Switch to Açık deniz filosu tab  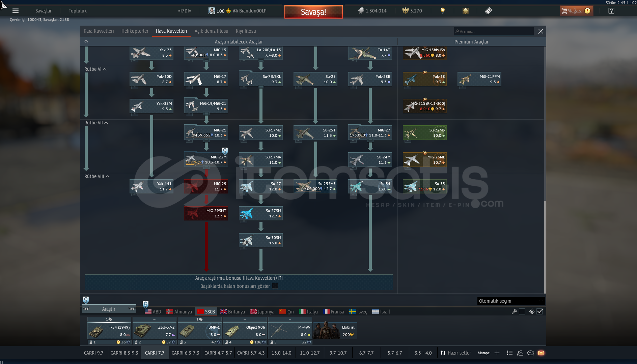(211, 31)
